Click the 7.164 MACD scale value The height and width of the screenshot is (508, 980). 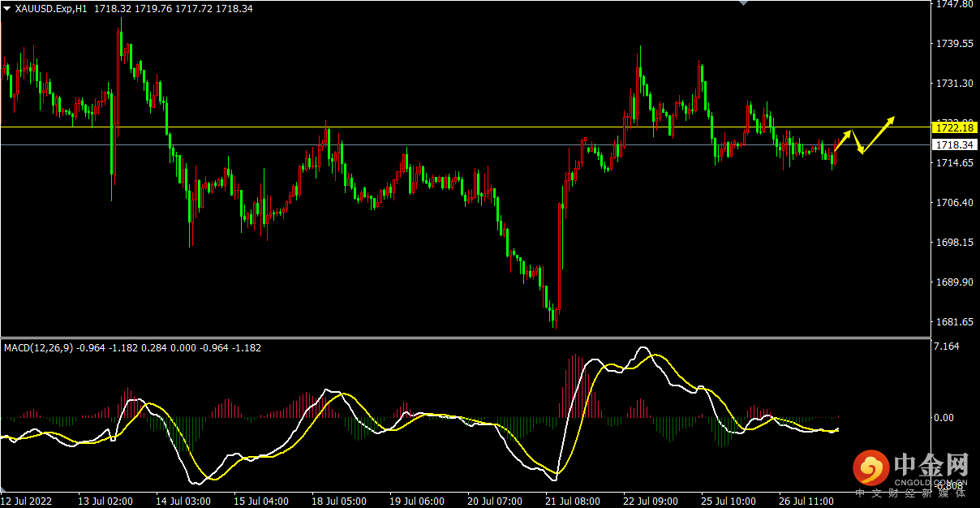(x=948, y=347)
